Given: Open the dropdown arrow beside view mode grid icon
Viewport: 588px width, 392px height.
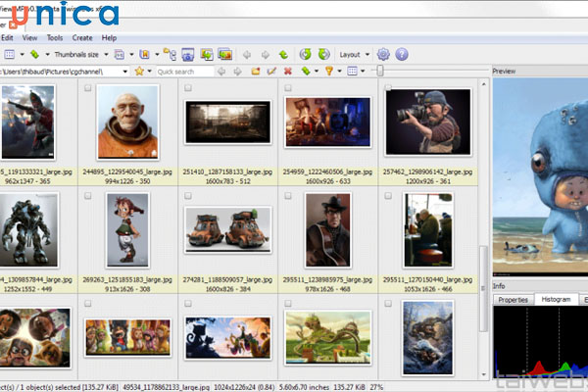Looking at the screenshot, I should click(x=23, y=55).
